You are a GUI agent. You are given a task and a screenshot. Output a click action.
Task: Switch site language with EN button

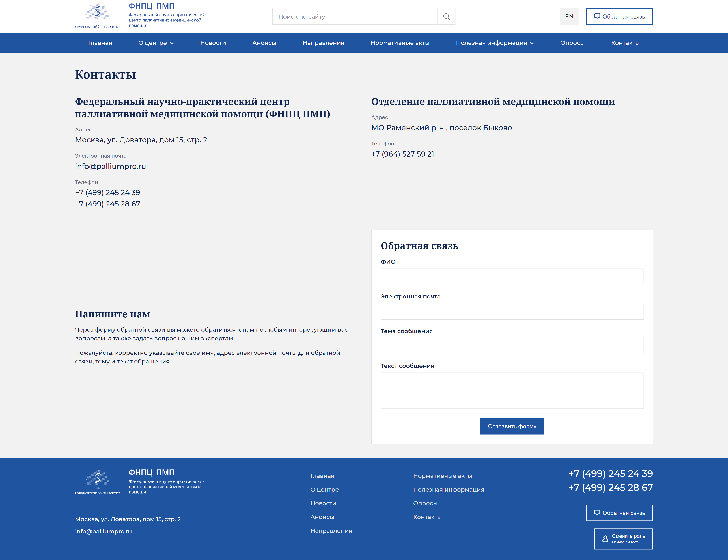pos(569,16)
